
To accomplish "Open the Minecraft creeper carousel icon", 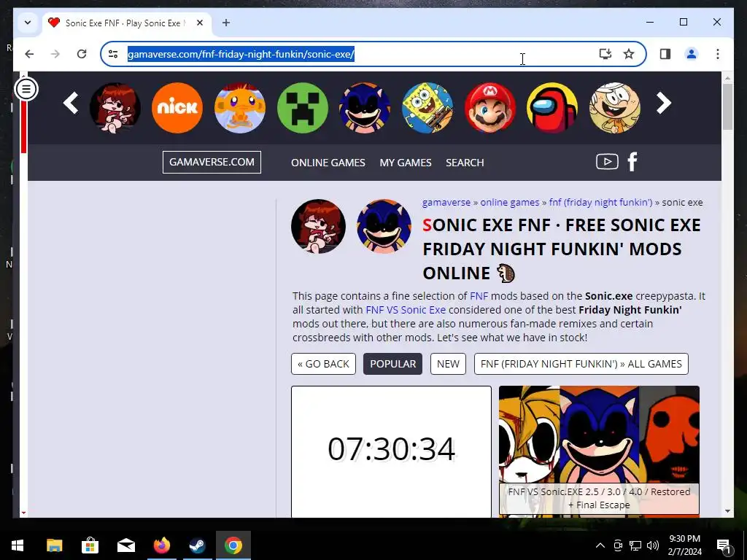I will (303, 108).
